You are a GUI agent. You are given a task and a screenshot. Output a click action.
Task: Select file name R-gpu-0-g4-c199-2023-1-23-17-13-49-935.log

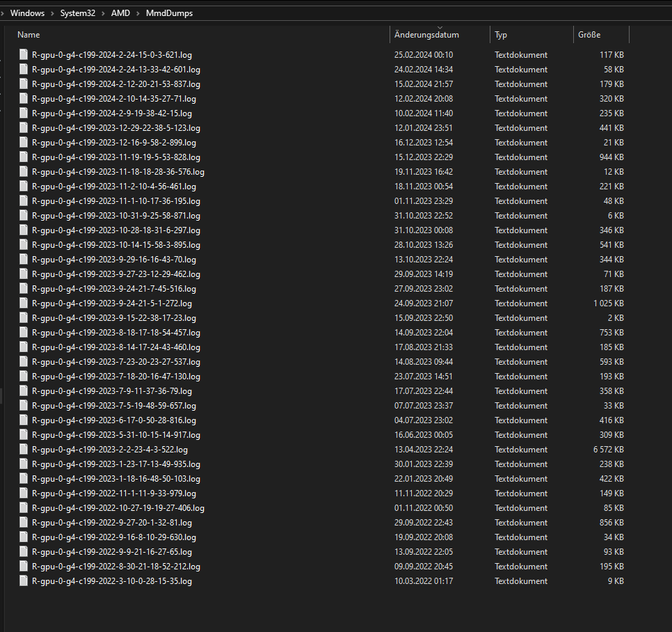[x=116, y=464]
